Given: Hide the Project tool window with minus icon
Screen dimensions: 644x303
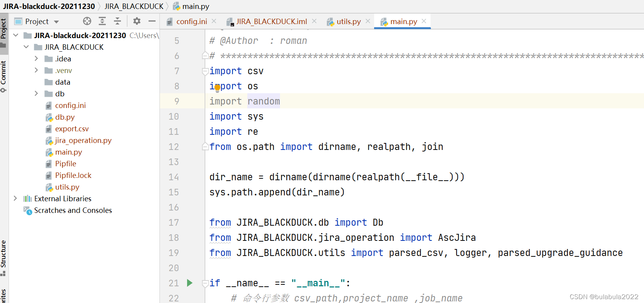Looking at the screenshot, I should click(152, 21).
